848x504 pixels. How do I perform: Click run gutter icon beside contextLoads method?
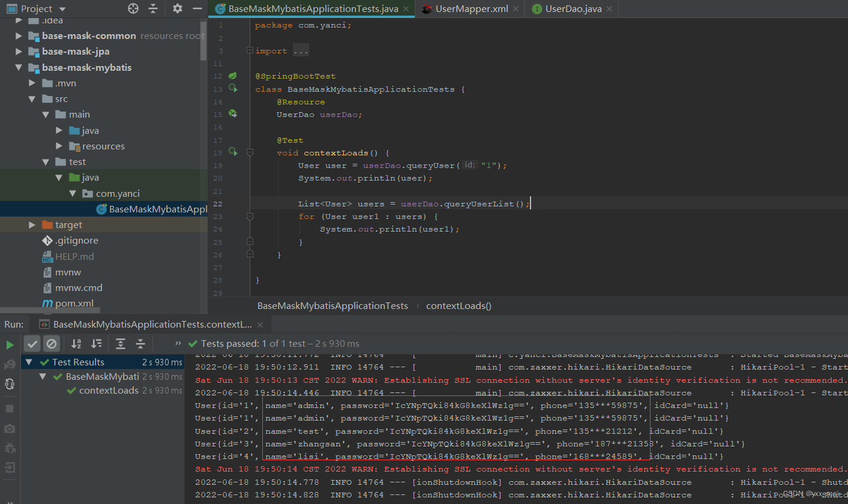pyautogui.click(x=233, y=152)
